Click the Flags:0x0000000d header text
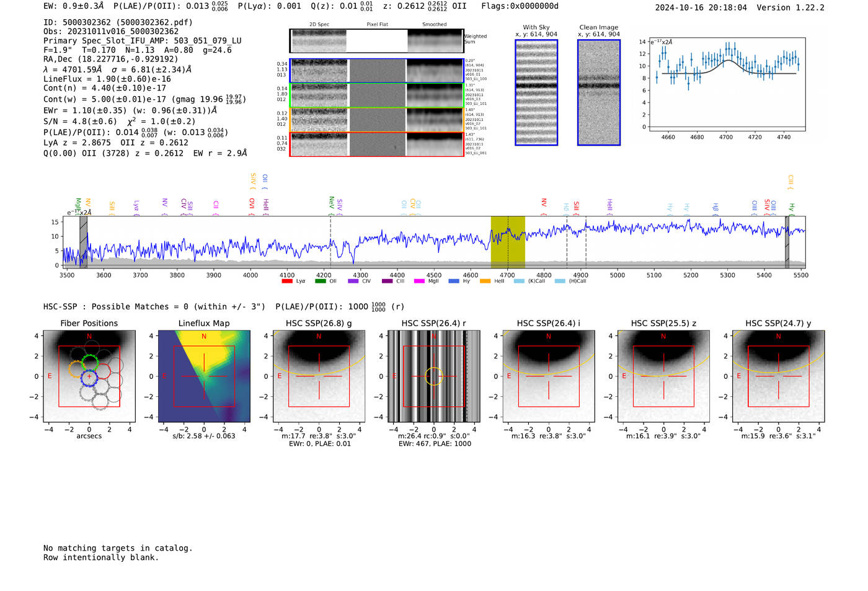Screen dimensions: 868x591 [520, 6]
